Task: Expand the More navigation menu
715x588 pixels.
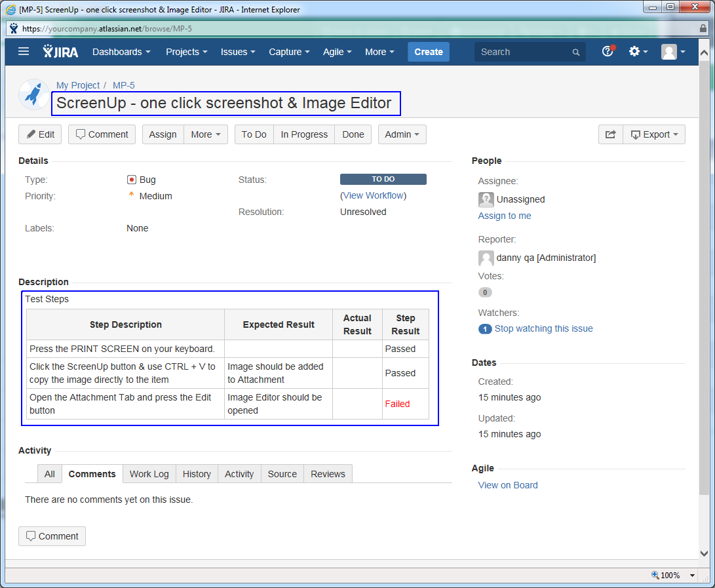Action: (379, 52)
